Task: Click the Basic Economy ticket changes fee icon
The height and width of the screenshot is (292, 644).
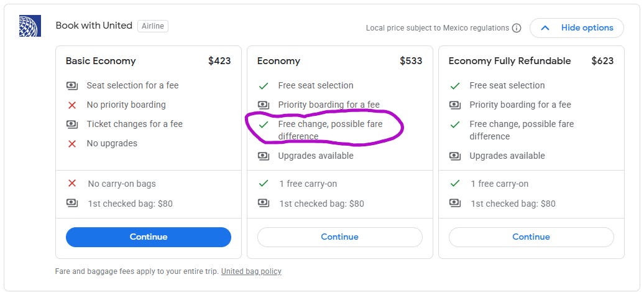Action: [72, 124]
